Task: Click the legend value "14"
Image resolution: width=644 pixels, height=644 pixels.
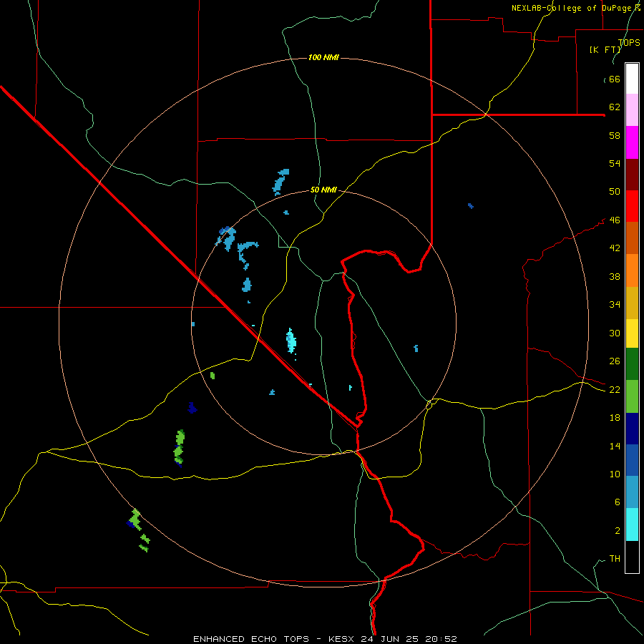Action: point(615,446)
